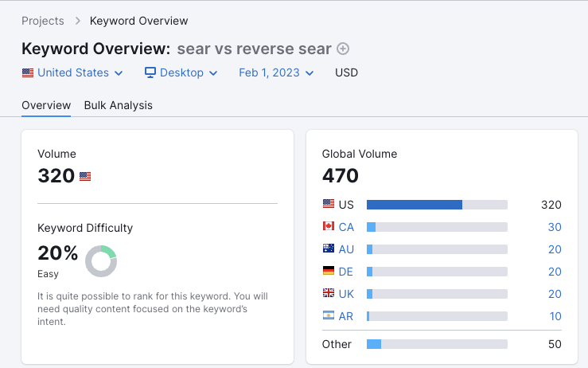
Task: Click the Canada flag icon in Global Volume
Action: [329, 227]
